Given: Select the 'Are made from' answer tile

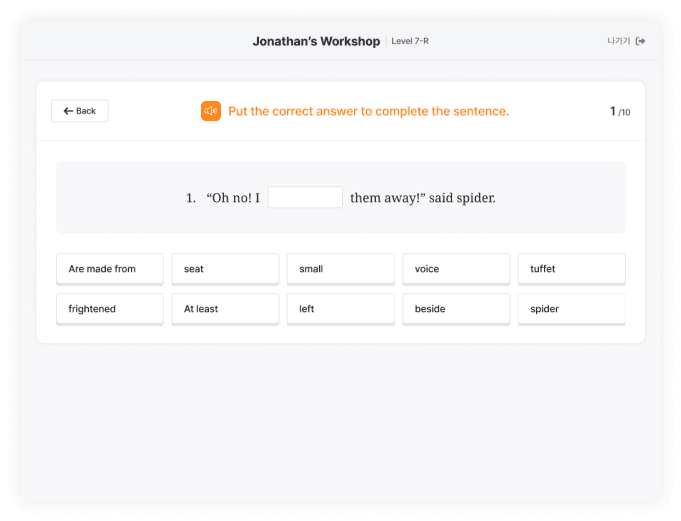Looking at the screenshot, I should [110, 269].
